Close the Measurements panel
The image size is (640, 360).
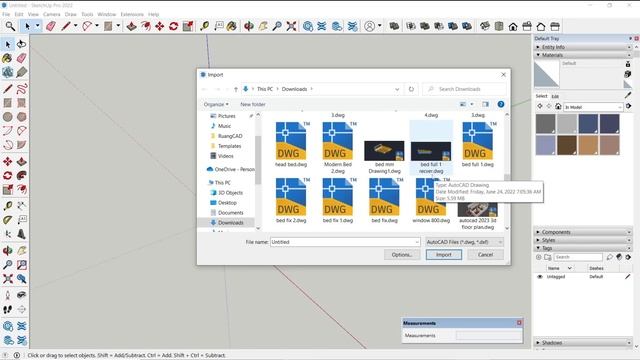pos(519,323)
